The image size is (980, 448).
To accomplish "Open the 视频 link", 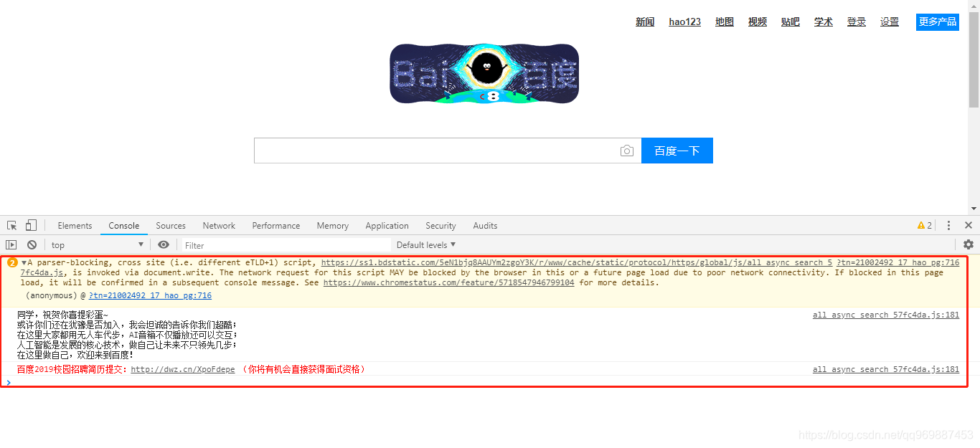I will point(758,22).
